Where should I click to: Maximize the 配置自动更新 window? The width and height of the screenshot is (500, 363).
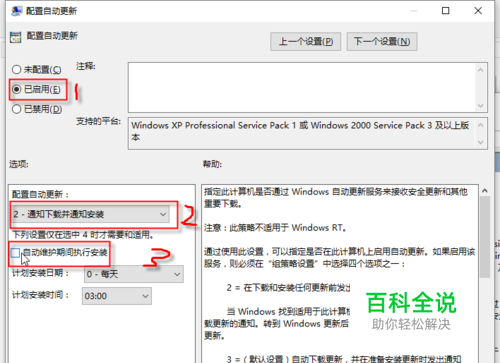coord(446,11)
